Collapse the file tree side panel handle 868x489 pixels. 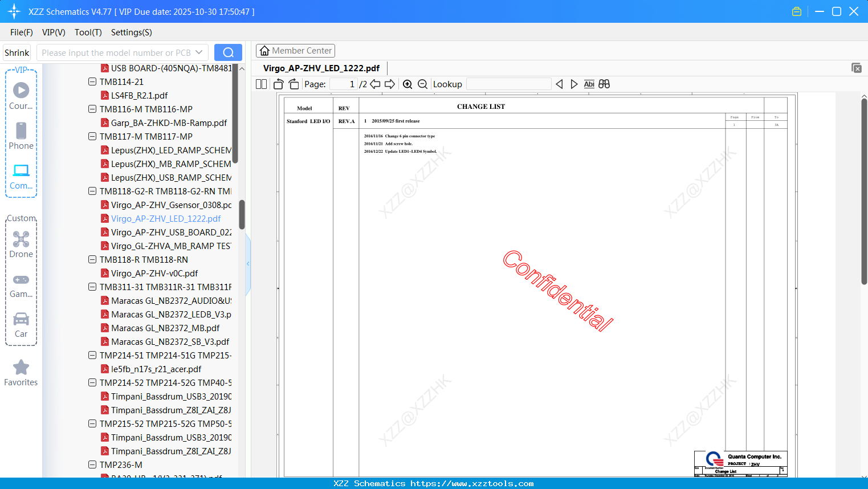point(248,264)
